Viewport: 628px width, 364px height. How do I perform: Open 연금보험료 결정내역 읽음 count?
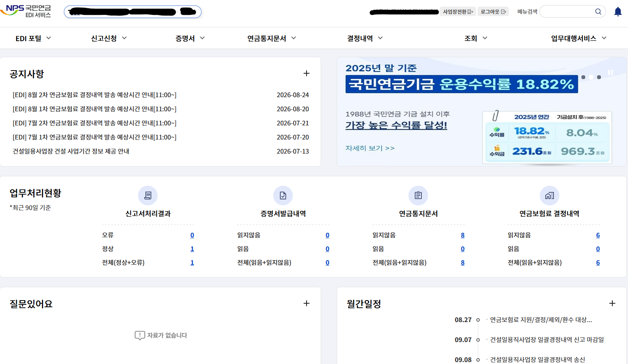point(598,249)
